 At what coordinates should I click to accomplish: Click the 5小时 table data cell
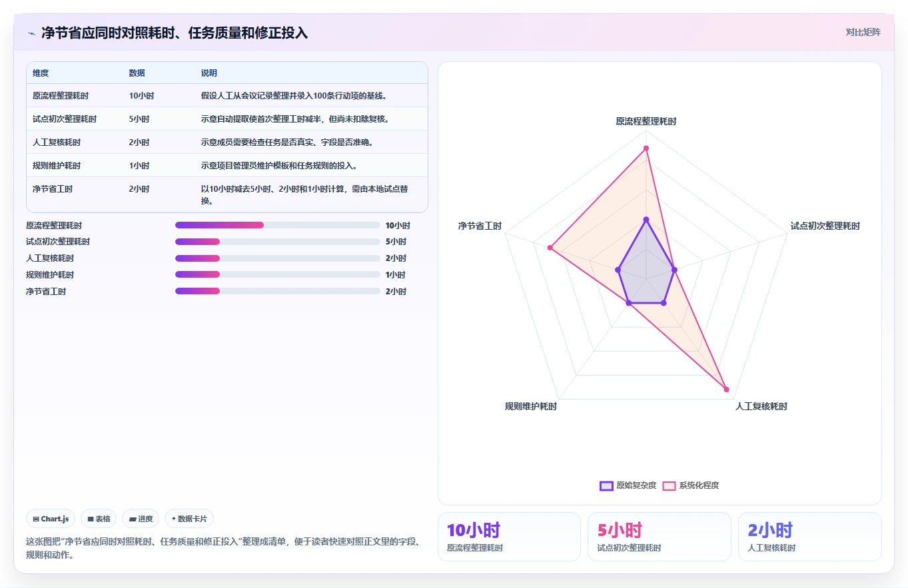pos(139,119)
